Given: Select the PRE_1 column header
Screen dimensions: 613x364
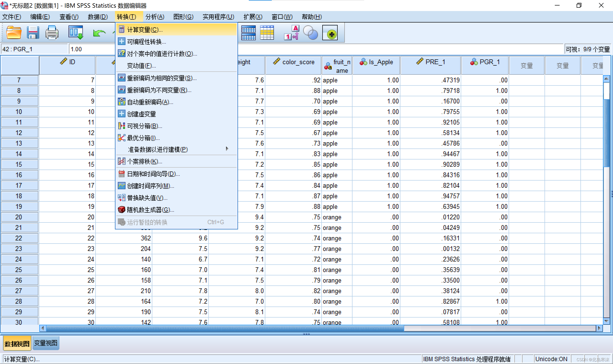Looking at the screenshot, I should pyautogui.click(x=431, y=65).
